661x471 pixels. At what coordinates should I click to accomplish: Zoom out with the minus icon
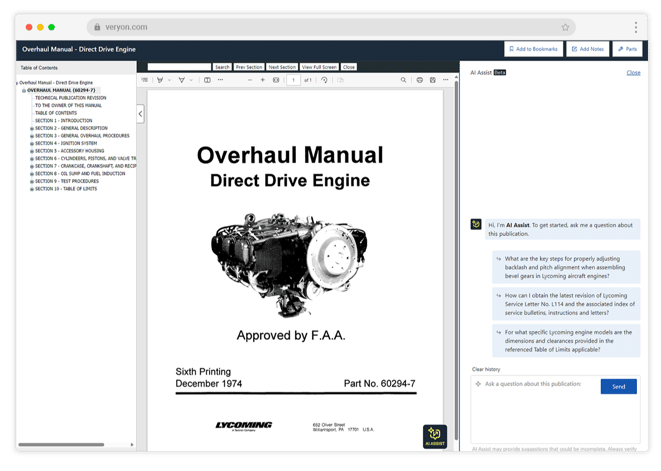click(x=250, y=80)
